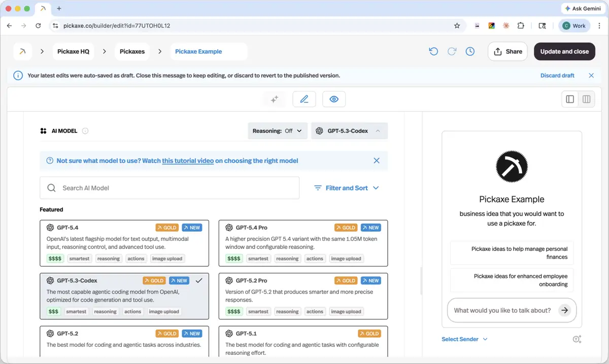Select the GPT-5.3-Codex model card
This screenshot has height=364, width=609.
[x=124, y=296]
